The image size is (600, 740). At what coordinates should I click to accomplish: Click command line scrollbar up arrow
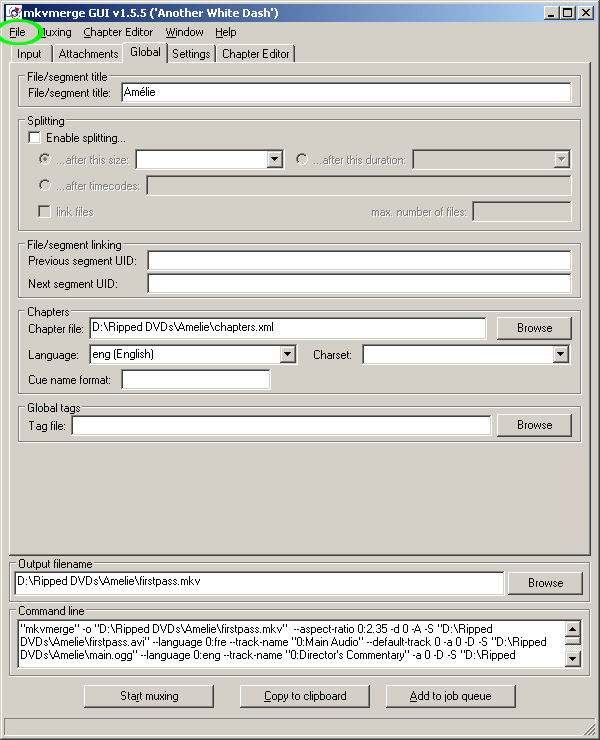point(573,629)
